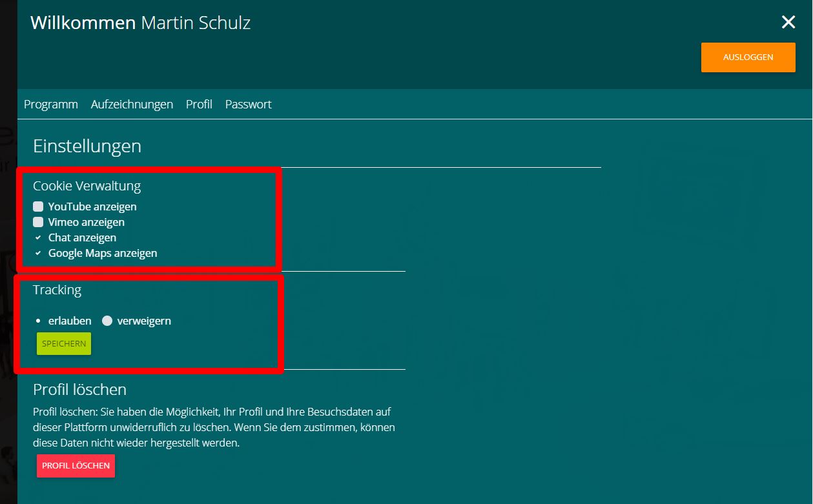Image resolution: width=813 pixels, height=504 pixels.
Task: Enable the YouTube anzeigen checkbox
Action: click(x=38, y=207)
